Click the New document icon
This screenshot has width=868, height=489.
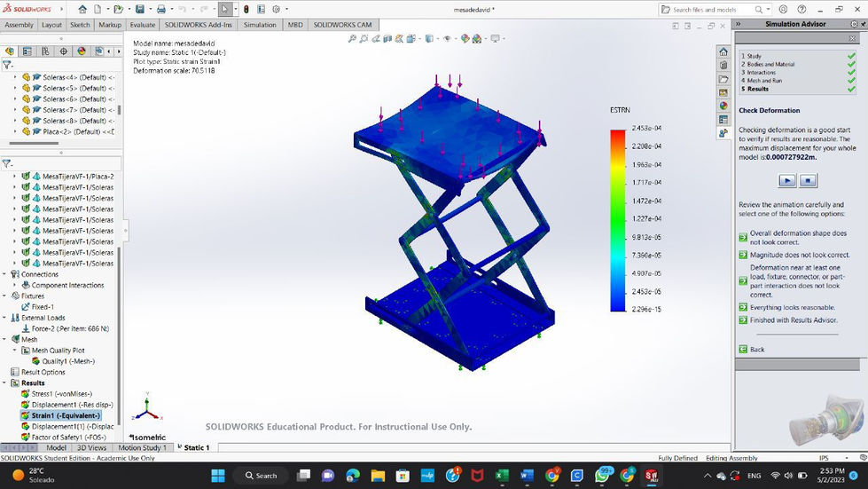click(98, 9)
